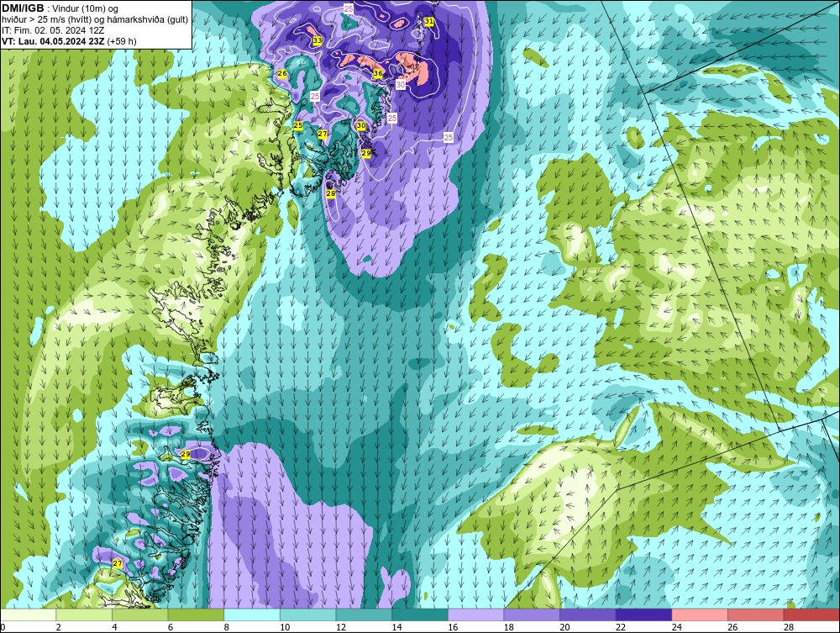Pick the 26–28 m/s salmon legend swatch
This screenshot has width=840, height=633.
(756, 615)
